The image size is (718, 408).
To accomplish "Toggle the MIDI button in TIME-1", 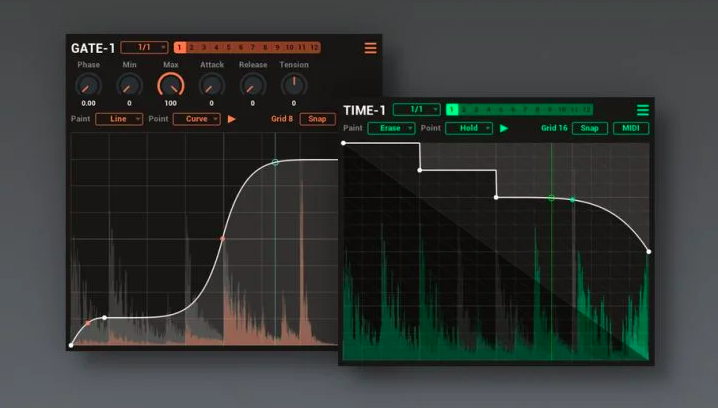I will coord(630,128).
